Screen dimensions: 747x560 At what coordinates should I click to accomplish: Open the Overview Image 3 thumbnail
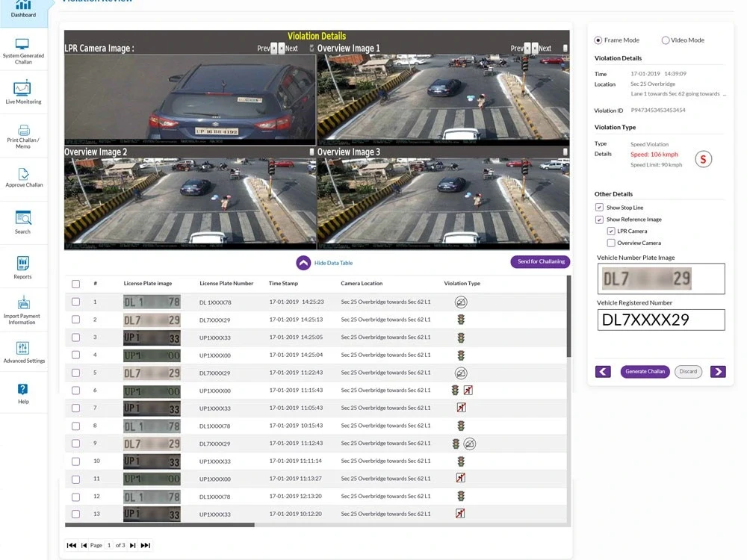[443, 203]
